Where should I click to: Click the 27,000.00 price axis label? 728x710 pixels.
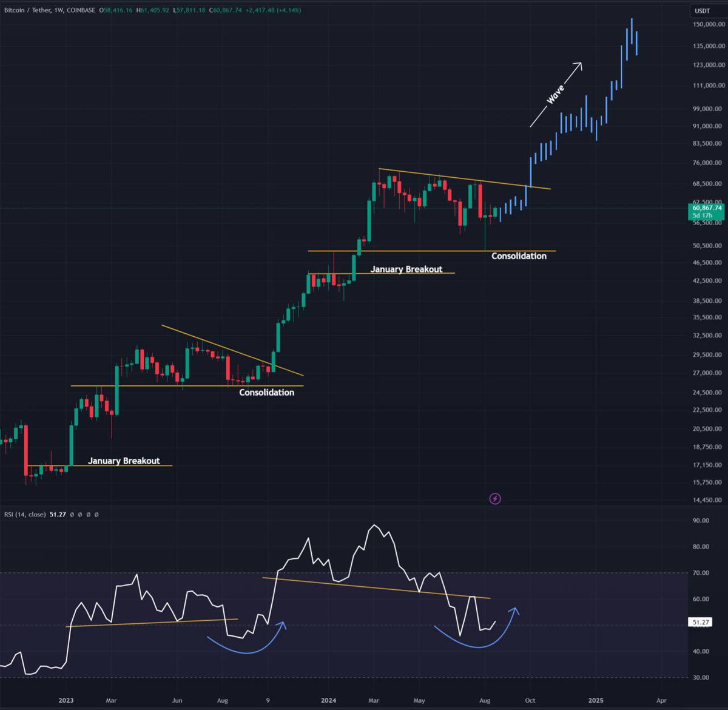click(x=709, y=373)
